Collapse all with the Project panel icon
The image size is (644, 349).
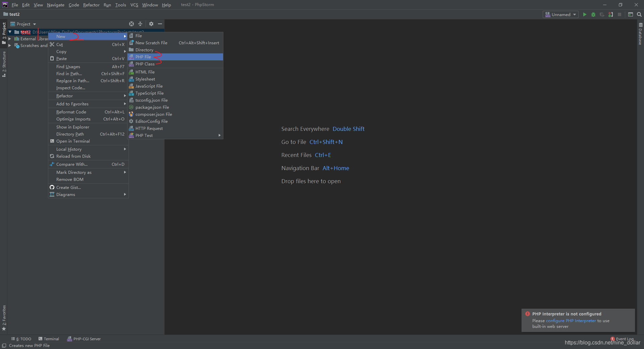(x=140, y=24)
